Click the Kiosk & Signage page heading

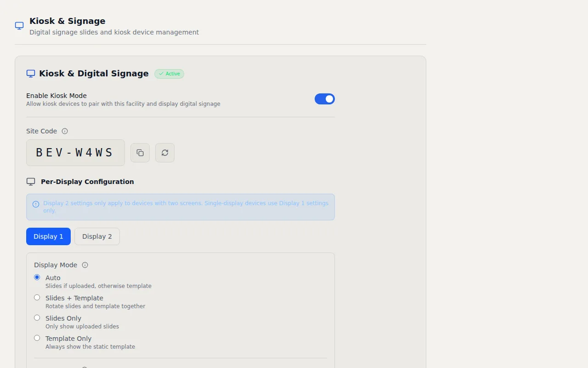click(x=68, y=21)
